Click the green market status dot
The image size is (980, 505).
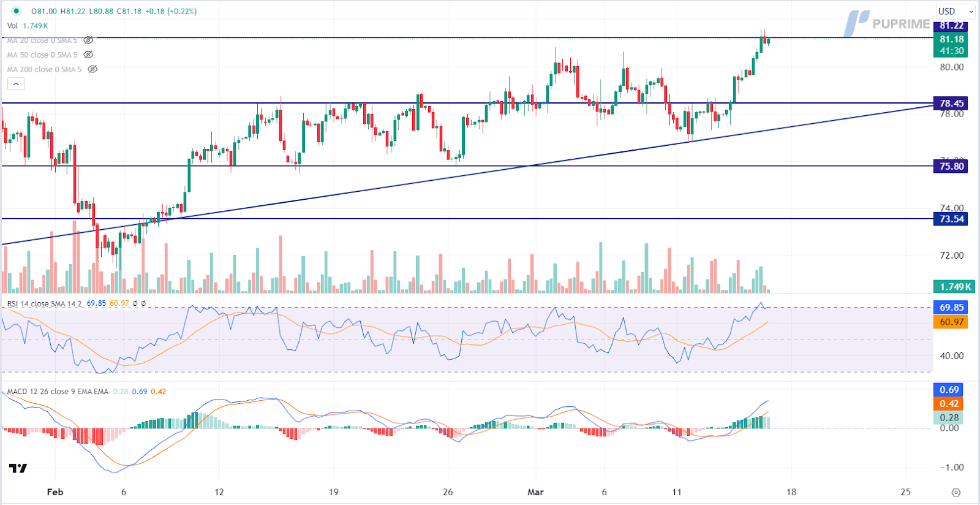[x=16, y=11]
